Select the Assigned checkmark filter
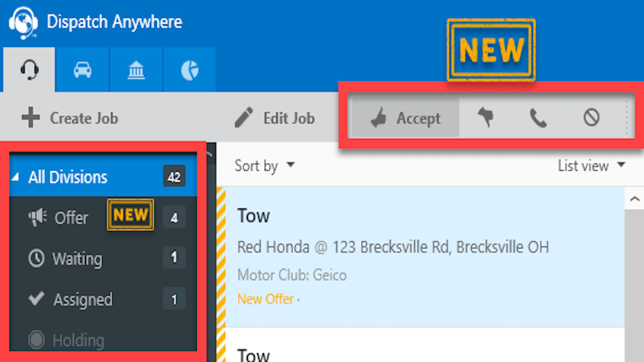Screen dimensions: 644x362 pos(70,300)
